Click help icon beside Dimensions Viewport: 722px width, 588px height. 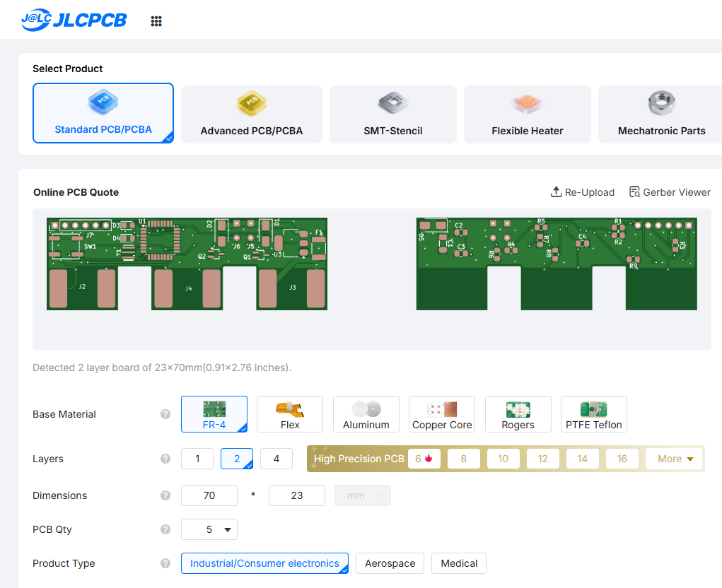click(165, 495)
